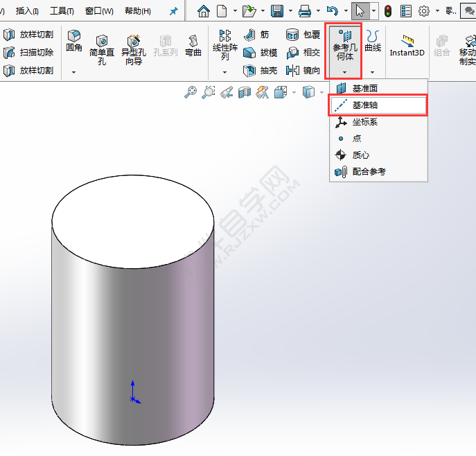Image resolution: width=476 pixels, height=456 pixels.
Task: Open the 帮助 (Help) menu
Action: (138, 11)
